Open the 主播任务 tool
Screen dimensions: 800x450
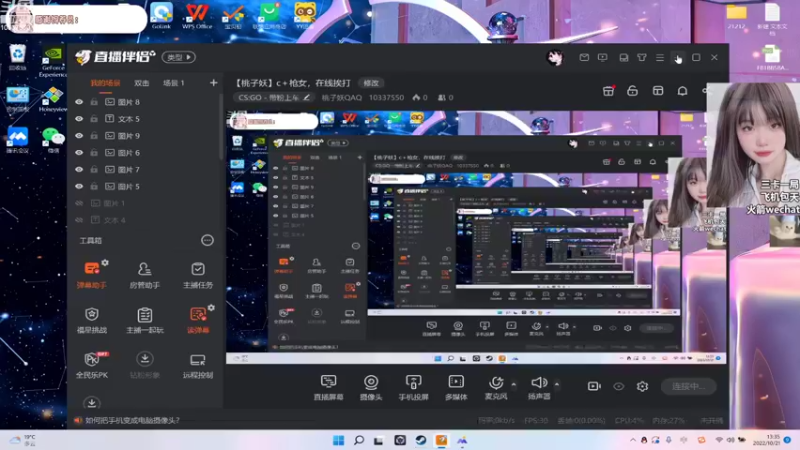point(198,275)
